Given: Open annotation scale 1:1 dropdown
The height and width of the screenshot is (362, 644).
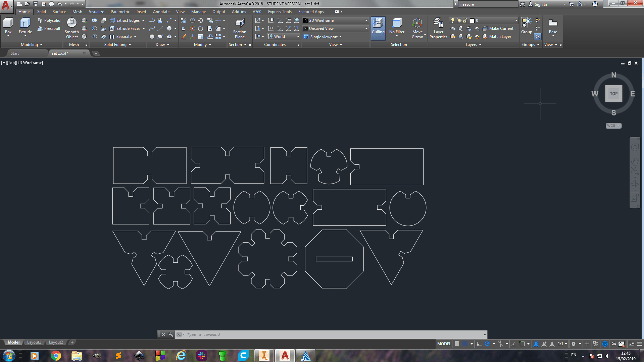Looking at the screenshot, I should pyautogui.click(x=562, y=344).
